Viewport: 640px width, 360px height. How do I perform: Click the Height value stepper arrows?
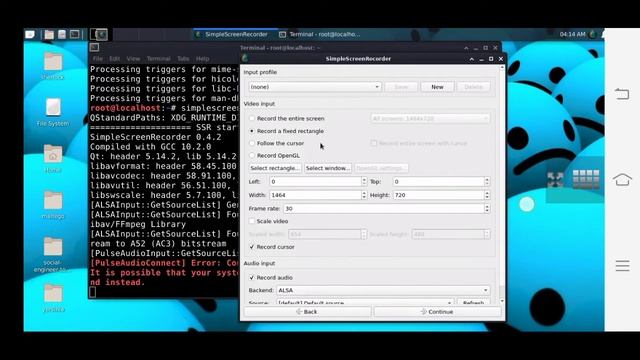pos(487,195)
